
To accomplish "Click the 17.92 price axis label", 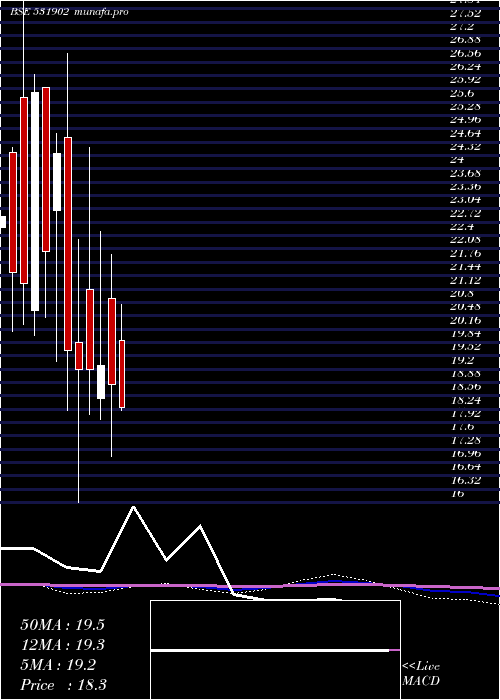I will point(466,414).
